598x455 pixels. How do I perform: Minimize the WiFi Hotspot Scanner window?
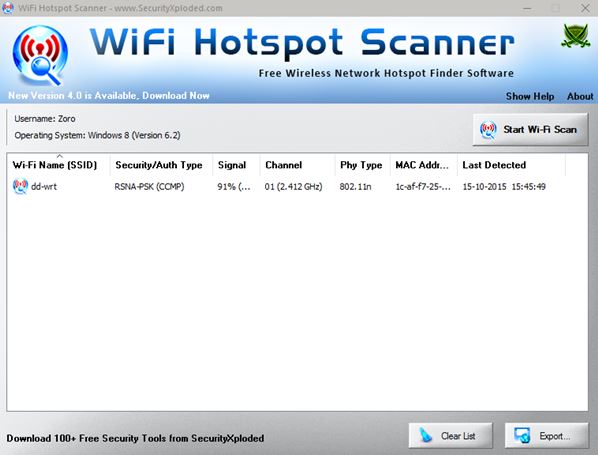527,8
